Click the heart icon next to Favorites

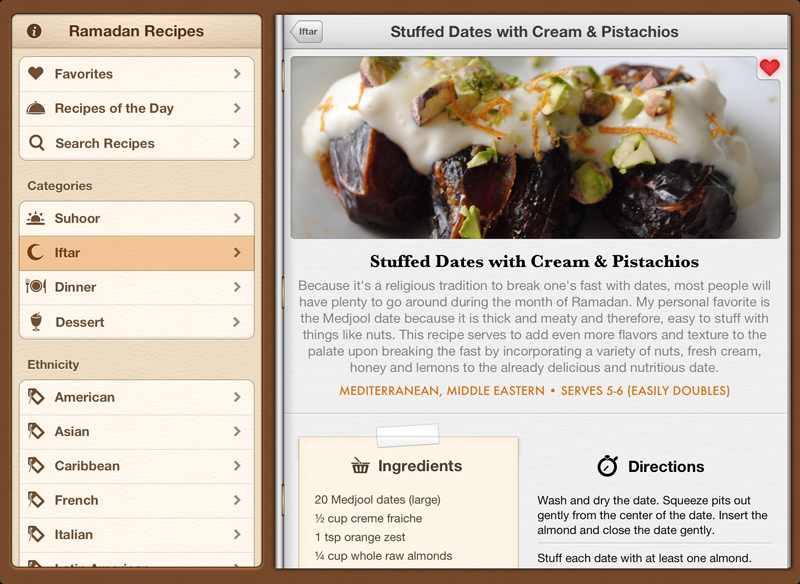pos(36,73)
